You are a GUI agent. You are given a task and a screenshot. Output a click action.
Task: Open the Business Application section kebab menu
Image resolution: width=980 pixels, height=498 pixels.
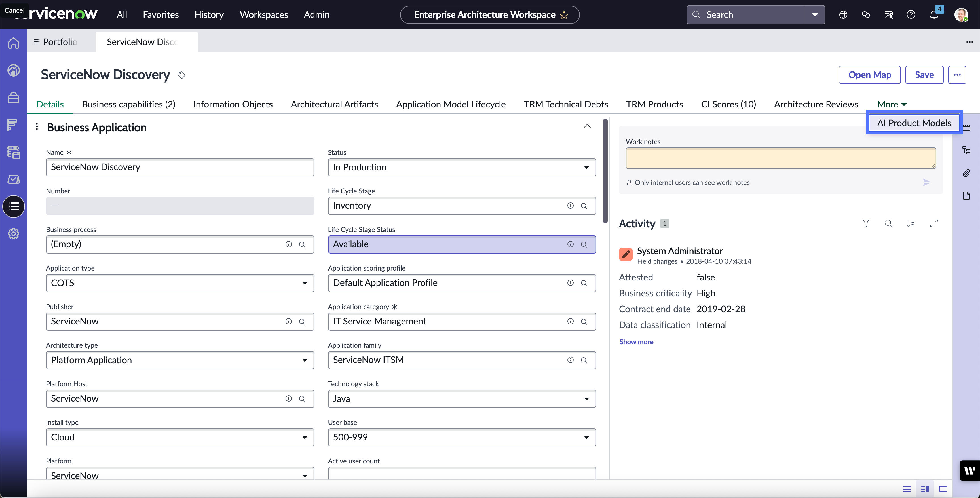[x=37, y=127]
